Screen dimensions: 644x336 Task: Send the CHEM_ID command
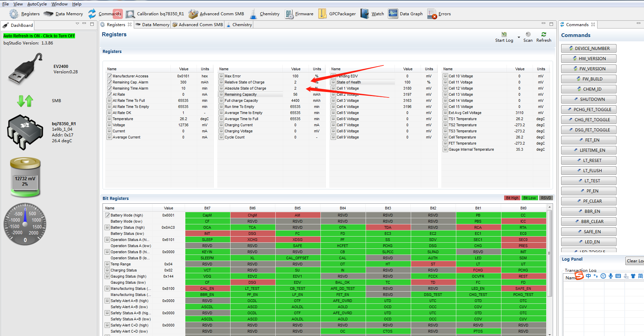click(589, 89)
